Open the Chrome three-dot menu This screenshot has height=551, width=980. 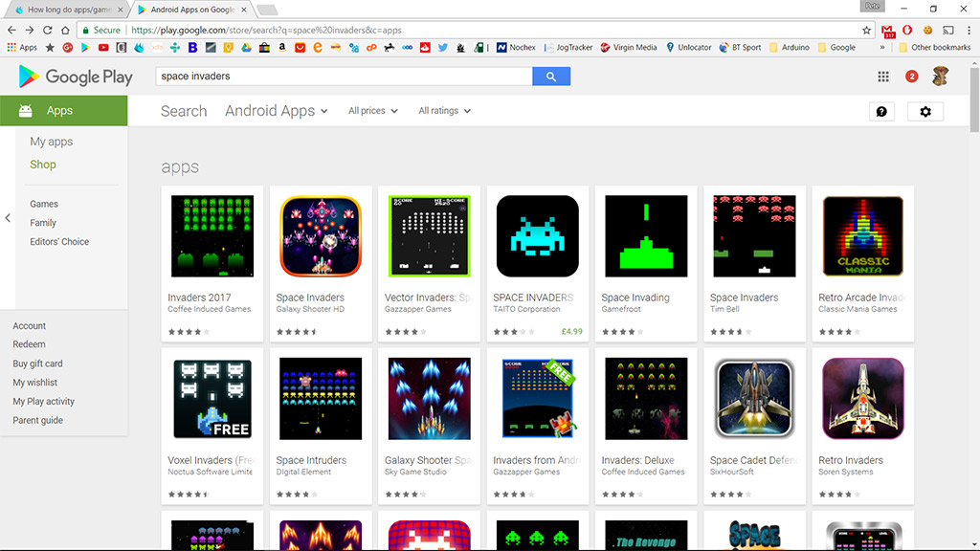tap(969, 30)
